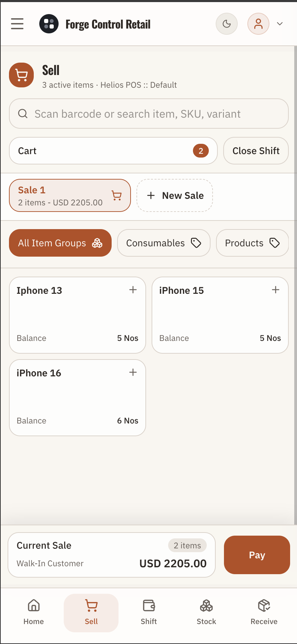Click the 6 Nos balance on iPhone 16

[127, 421]
